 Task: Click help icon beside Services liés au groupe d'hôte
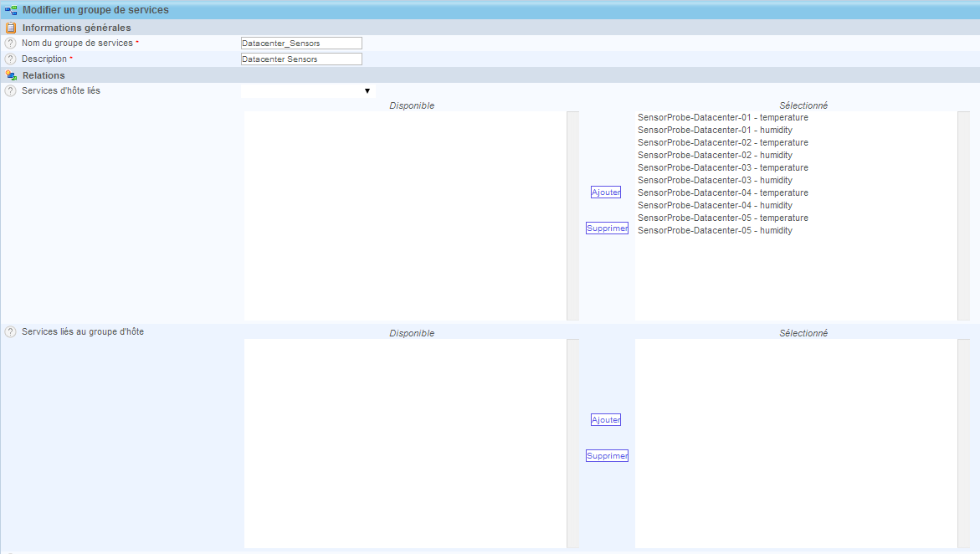point(11,332)
